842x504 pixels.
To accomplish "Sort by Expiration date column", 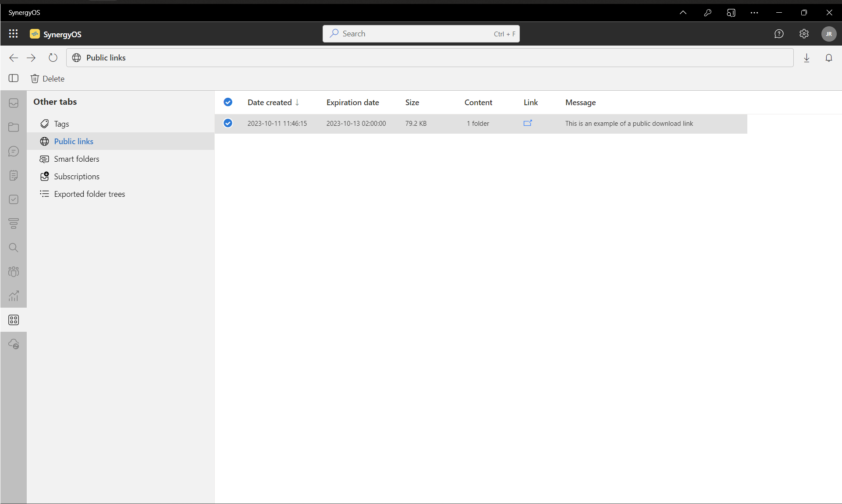I will [352, 103].
